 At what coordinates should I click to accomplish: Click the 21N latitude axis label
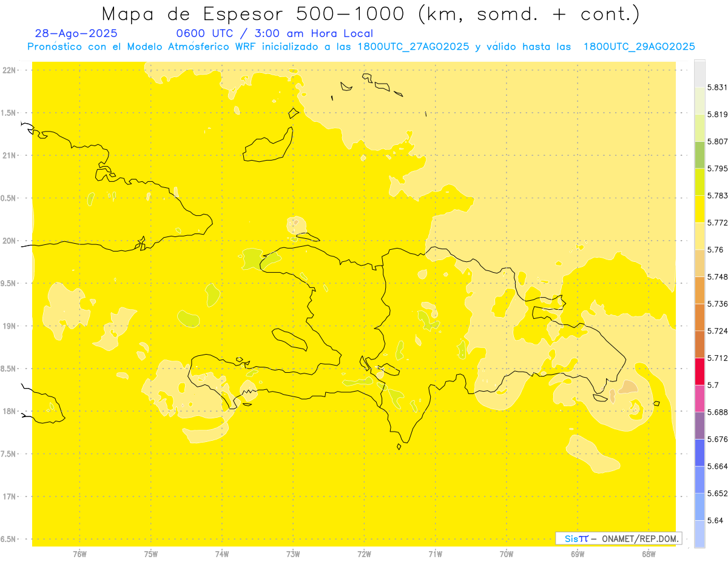pos(9,155)
